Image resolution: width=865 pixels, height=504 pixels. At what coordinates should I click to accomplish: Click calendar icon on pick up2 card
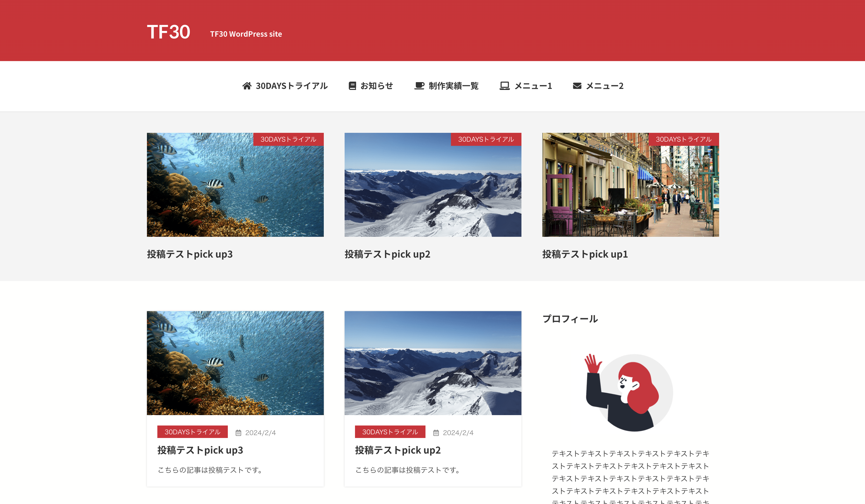[x=436, y=433]
